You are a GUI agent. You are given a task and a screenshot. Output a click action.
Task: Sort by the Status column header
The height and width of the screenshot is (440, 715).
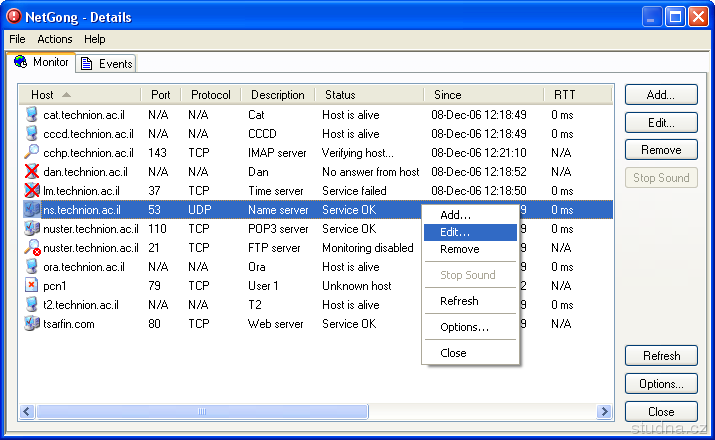pyautogui.click(x=340, y=95)
